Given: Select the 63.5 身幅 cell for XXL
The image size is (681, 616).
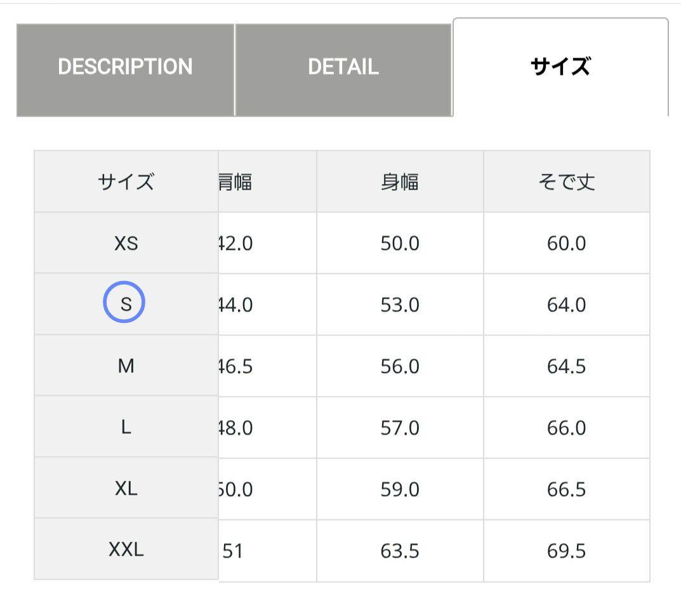Looking at the screenshot, I should point(400,551).
